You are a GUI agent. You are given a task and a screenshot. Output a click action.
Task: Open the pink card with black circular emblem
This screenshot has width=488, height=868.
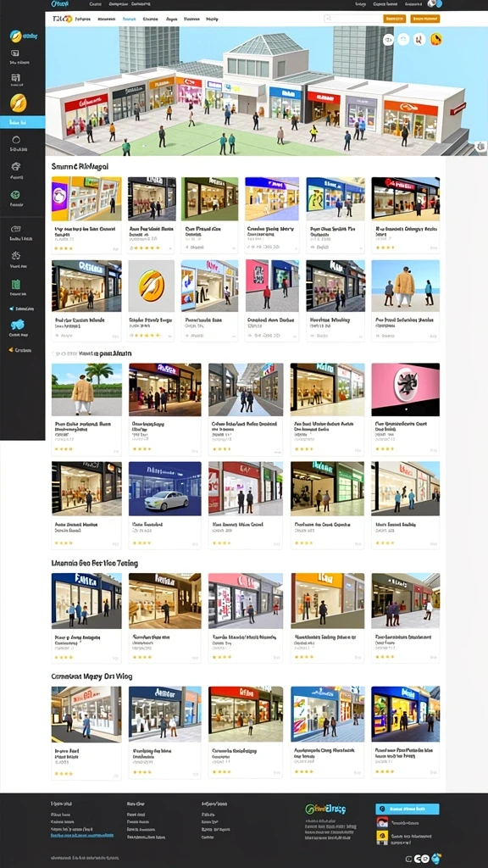click(406, 409)
